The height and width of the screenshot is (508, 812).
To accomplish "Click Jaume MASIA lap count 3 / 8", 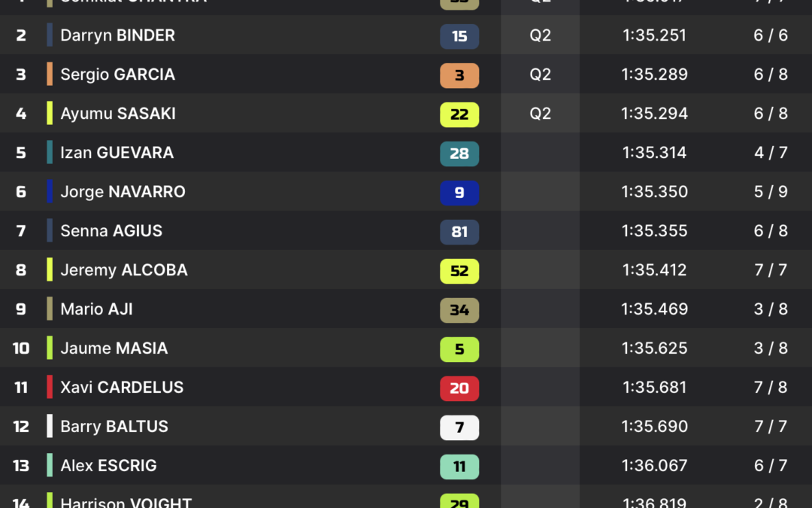I will pos(771,348).
